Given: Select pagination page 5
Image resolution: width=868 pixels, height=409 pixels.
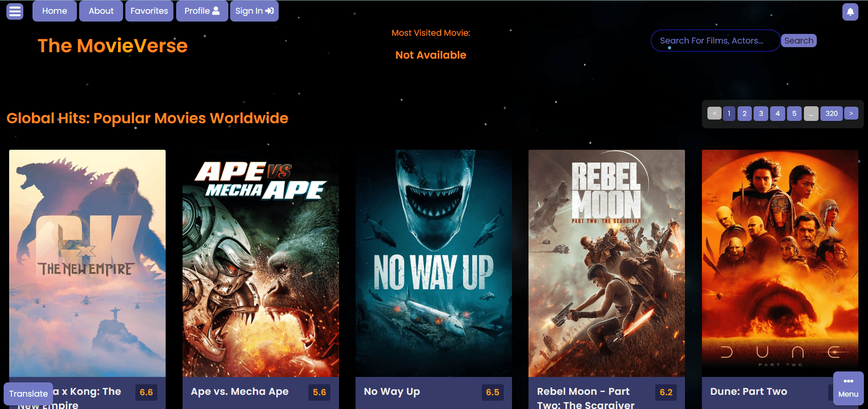Looking at the screenshot, I should (794, 114).
